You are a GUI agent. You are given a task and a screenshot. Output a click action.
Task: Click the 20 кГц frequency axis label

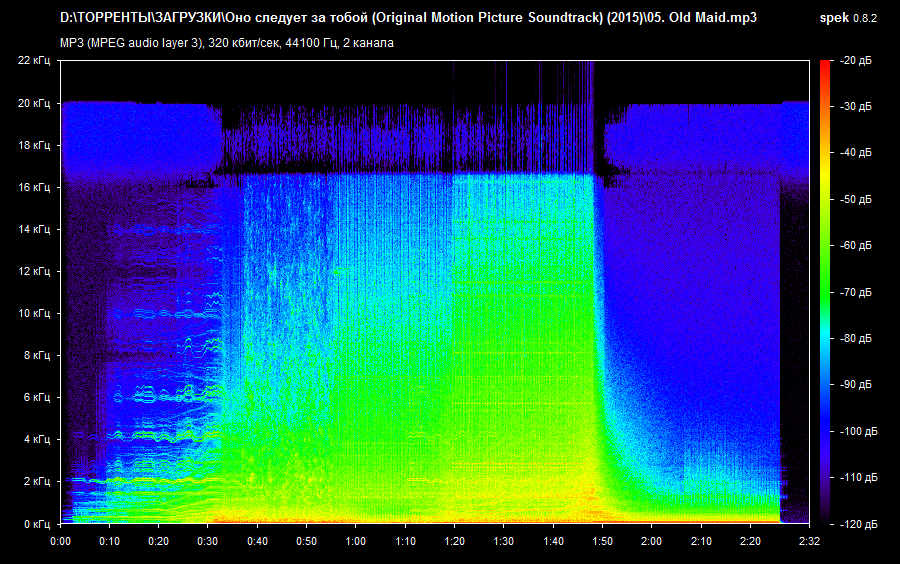(x=34, y=103)
